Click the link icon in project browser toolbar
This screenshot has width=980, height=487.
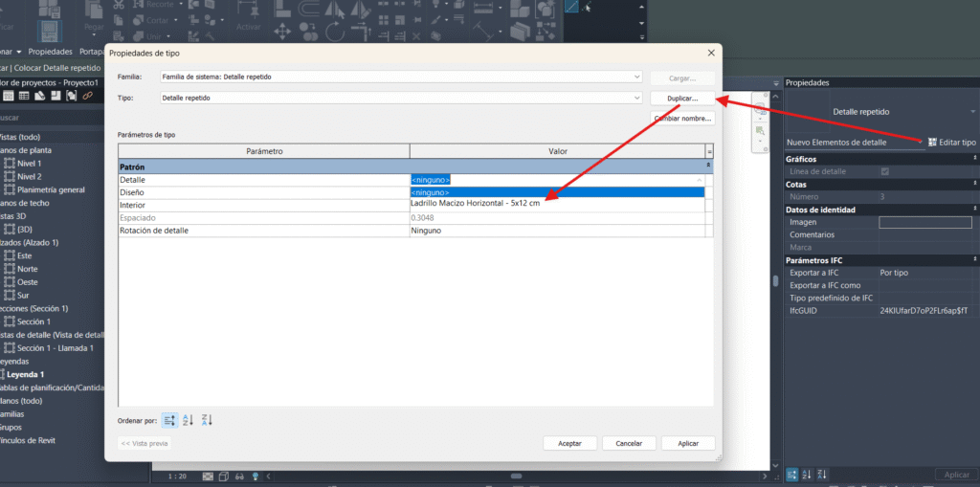coord(87,96)
